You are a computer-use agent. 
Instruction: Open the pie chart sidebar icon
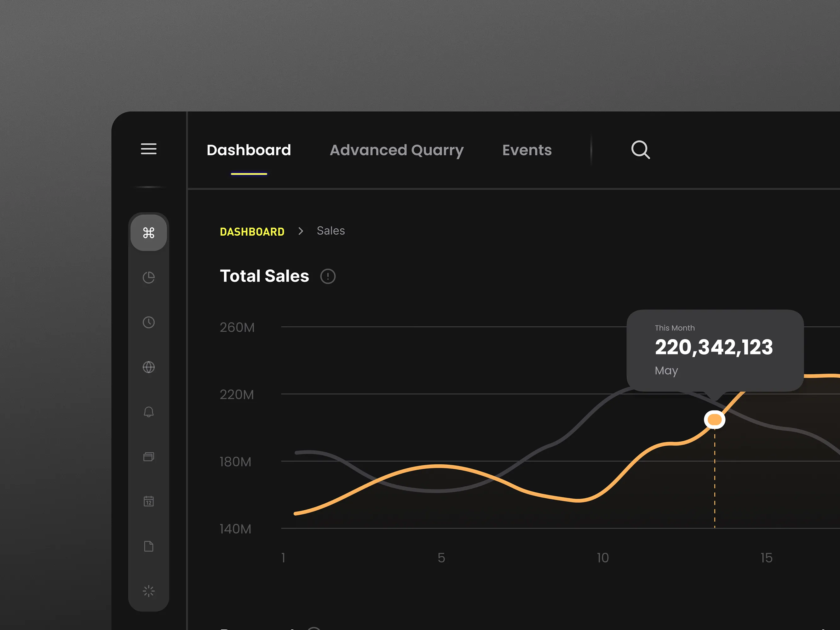point(148,278)
